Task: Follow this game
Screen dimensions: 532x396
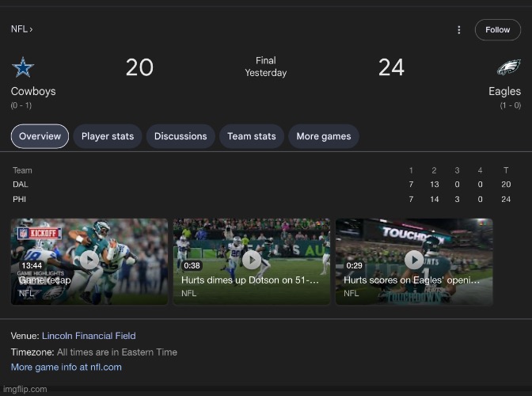Action: (x=497, y=30)
